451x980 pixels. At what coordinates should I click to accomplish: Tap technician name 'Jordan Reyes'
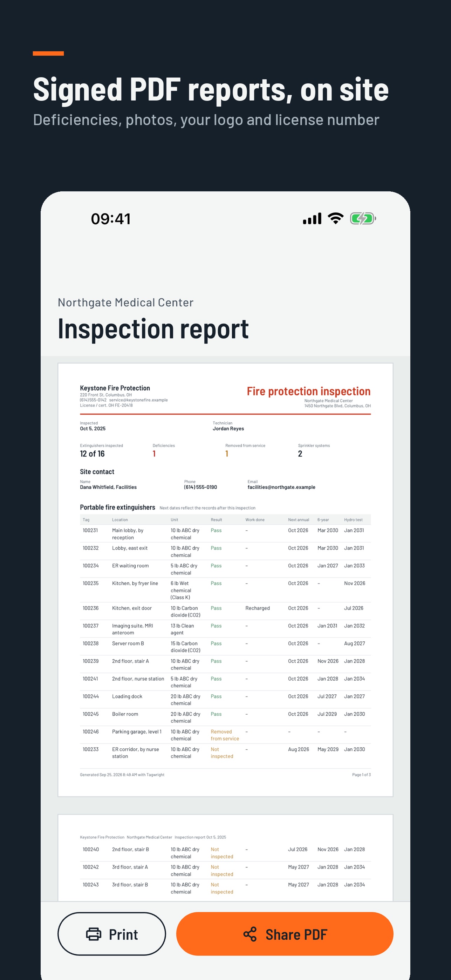tap(228, 428)
